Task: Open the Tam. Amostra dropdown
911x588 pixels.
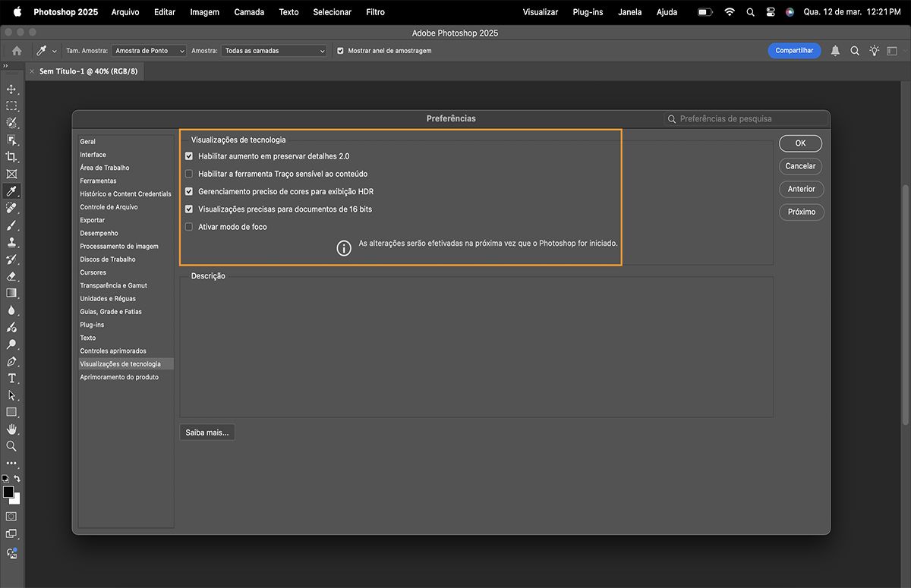Action: coord(149,51)
